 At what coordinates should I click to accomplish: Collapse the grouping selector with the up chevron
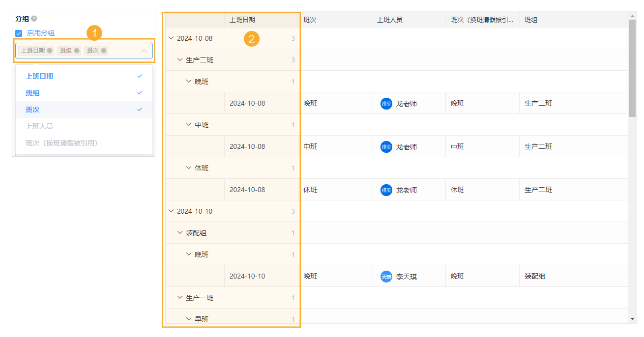point(144,50)
